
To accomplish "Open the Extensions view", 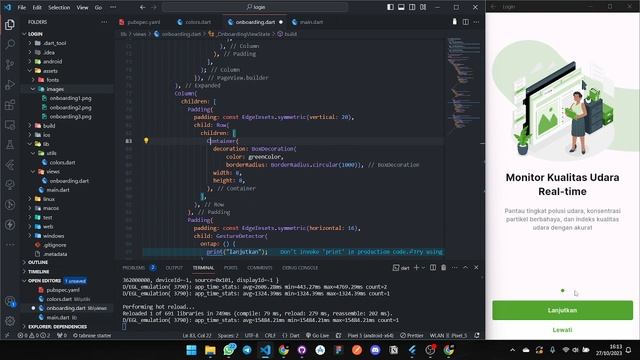I will coord(10,104).
